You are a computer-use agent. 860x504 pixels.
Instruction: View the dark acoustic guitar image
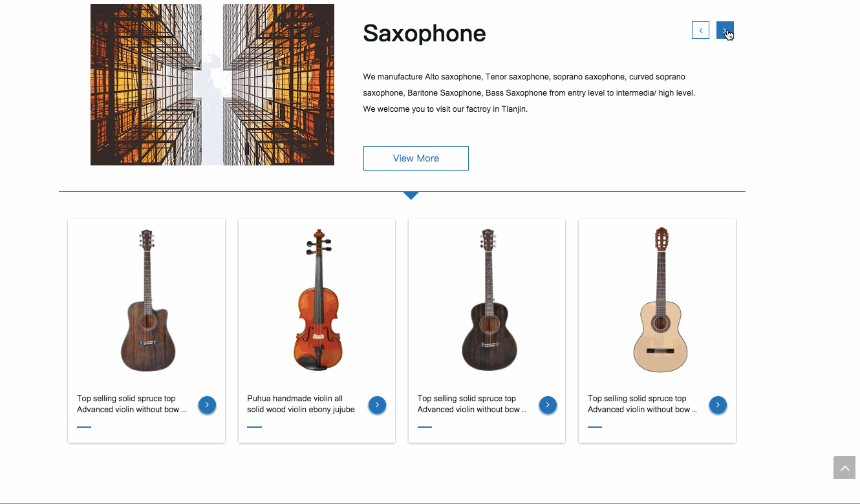(488, 300)
